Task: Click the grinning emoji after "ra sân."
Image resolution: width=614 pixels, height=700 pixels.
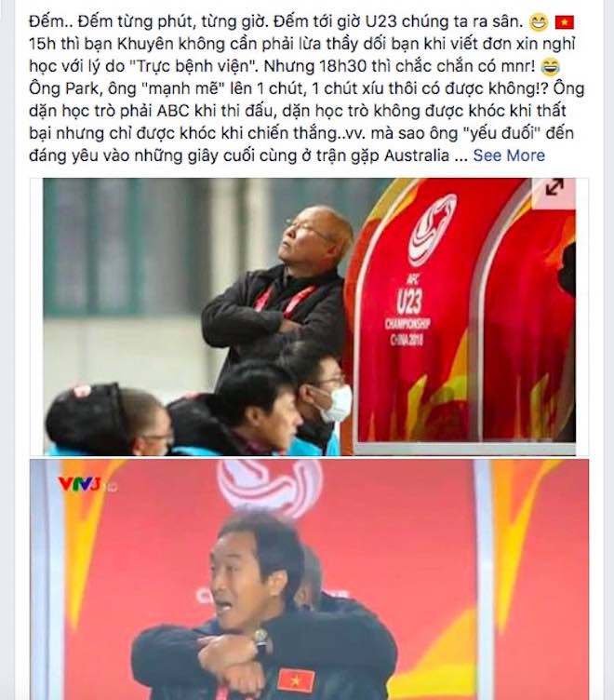Action: tap(539, 22)
